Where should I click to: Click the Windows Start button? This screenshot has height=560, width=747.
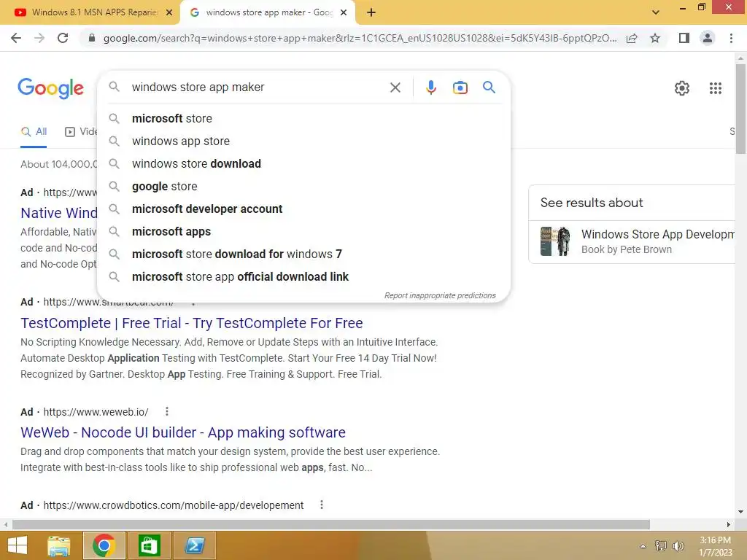click(18, 545)
